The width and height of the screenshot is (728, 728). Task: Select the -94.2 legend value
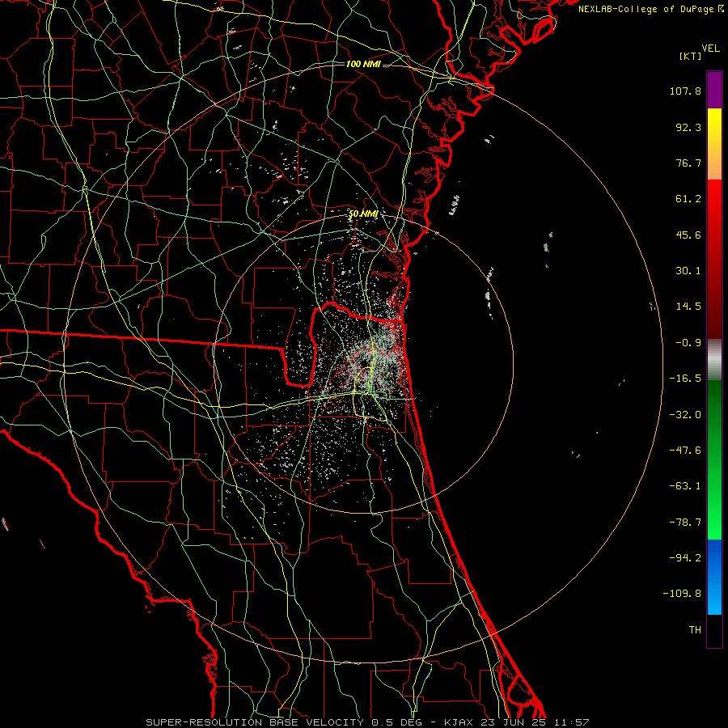[x=685, y=558]
